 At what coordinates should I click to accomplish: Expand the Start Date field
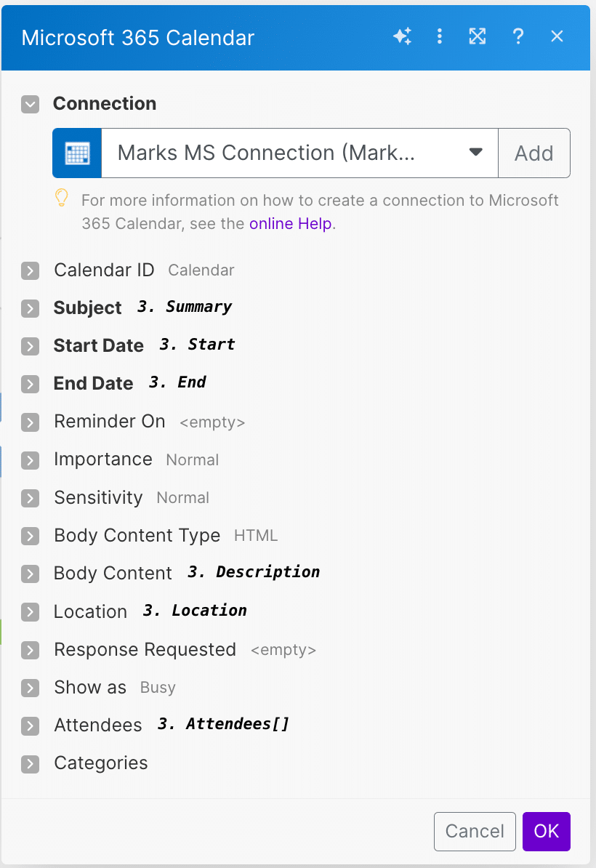tap(30, 347)
